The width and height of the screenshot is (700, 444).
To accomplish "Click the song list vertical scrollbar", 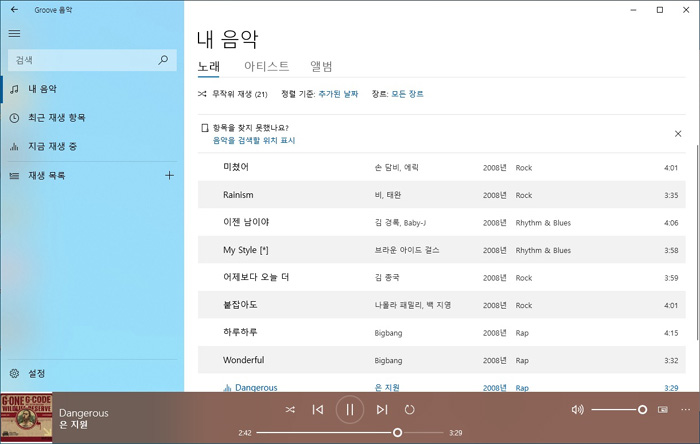I will click(696, 243).
